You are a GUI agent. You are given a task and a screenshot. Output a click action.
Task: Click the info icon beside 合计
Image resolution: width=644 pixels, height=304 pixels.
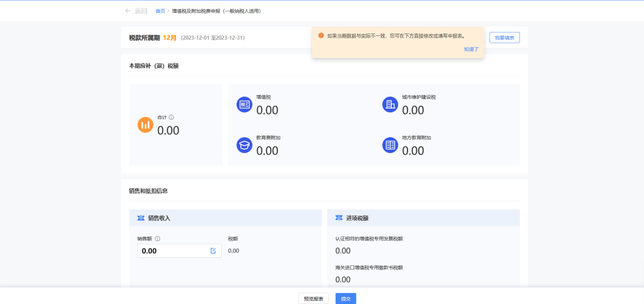pos(171,117)
